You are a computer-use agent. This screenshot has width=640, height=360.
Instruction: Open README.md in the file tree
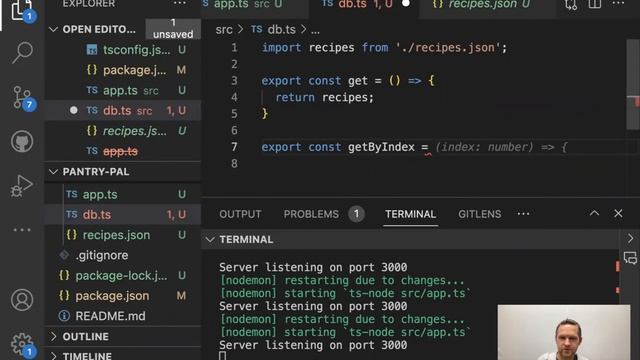(x=122, y=316)
